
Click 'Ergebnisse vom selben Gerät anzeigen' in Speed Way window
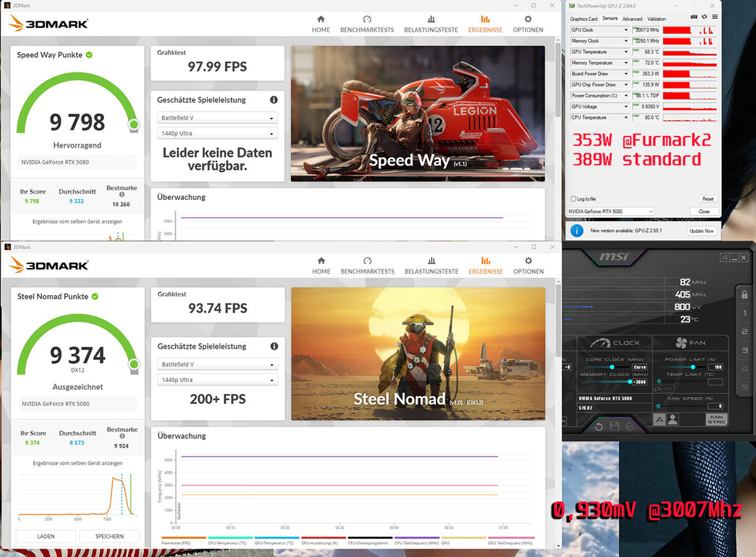click(77, 222)
